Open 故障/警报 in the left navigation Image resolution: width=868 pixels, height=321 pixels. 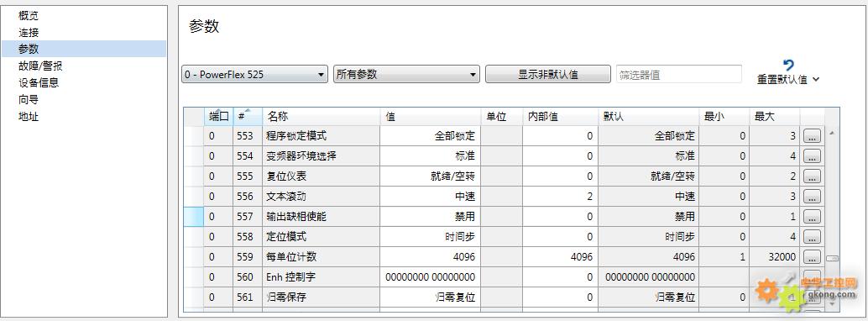[x=40, y=66]
